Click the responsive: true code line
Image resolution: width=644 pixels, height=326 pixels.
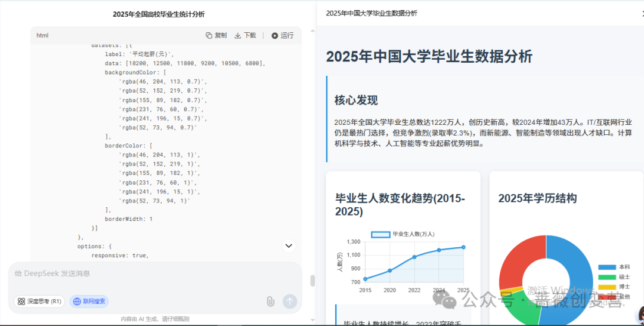click(x=120, y=256)
